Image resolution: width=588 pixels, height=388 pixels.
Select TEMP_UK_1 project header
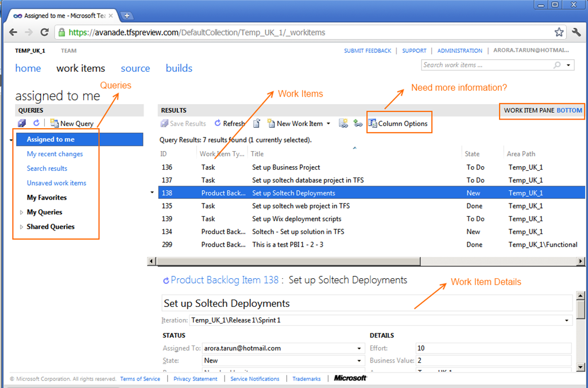[x=30, y=51]
